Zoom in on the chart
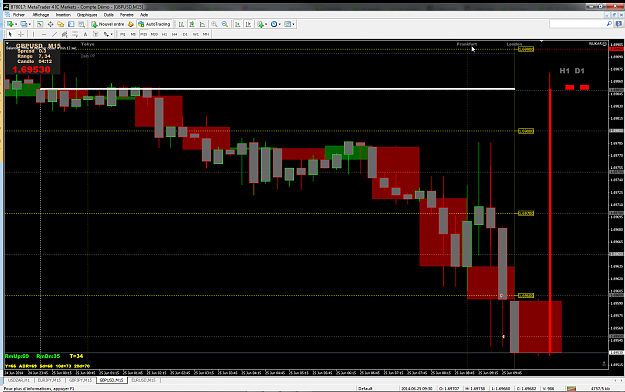The height and width of the screenshot is (392, 625). (214, 24)
